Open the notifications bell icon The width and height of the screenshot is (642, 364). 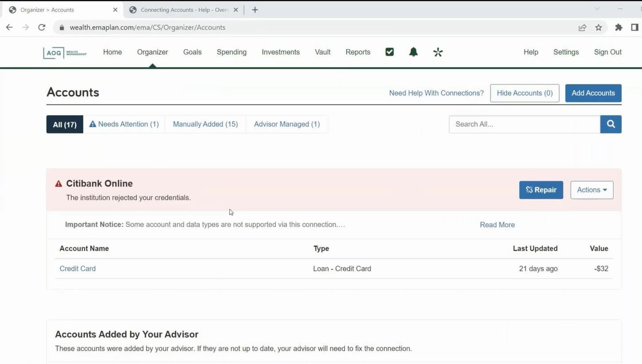pyautogui.click(x=414, y=52)
